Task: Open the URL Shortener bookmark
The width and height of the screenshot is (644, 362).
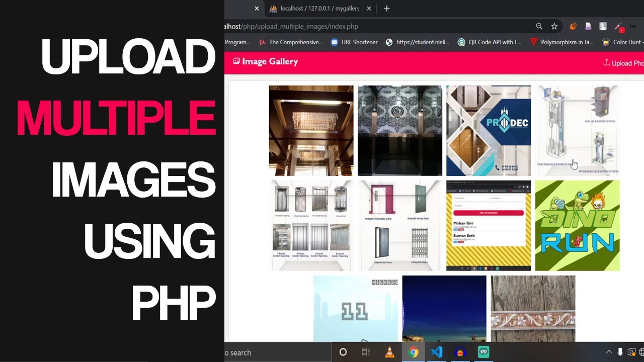Action: pyautogui.click(x=354, y=42)
